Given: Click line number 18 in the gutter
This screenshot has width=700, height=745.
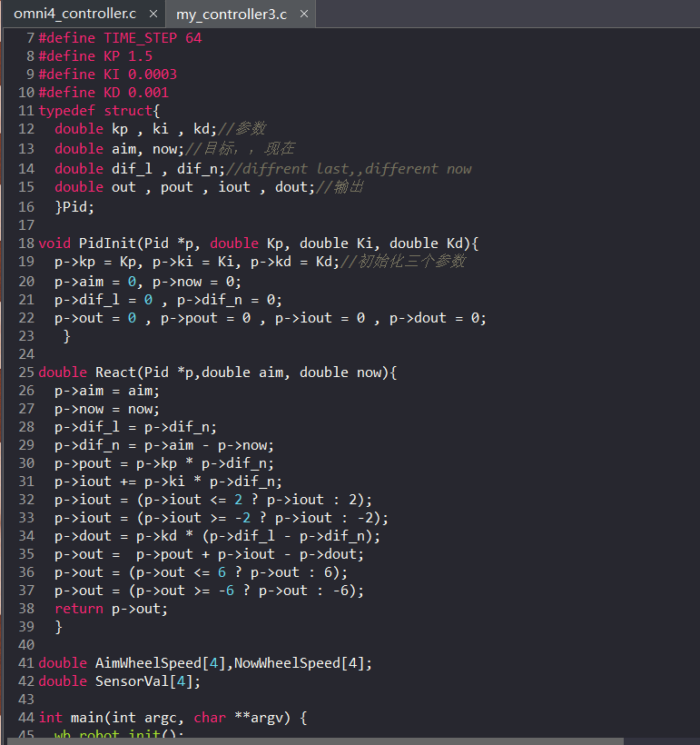Looking at the screenshot, I should tap(25, 243).
